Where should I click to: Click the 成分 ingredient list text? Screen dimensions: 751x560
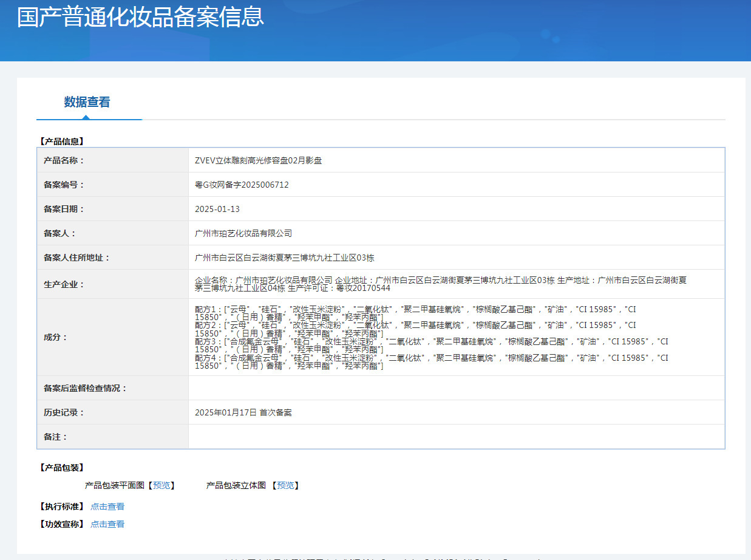431,337
